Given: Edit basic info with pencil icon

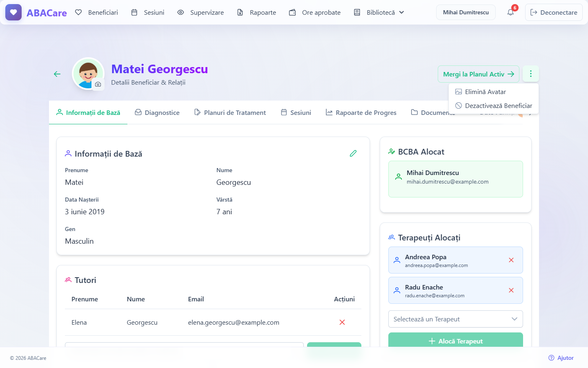Looking at the screenshot, I should coord(353,153).
